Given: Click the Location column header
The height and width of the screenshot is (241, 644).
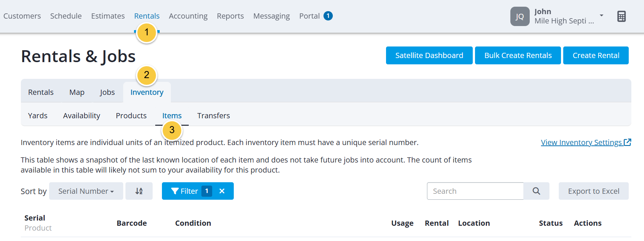Looking at the screenshot, I should [474, 223].
